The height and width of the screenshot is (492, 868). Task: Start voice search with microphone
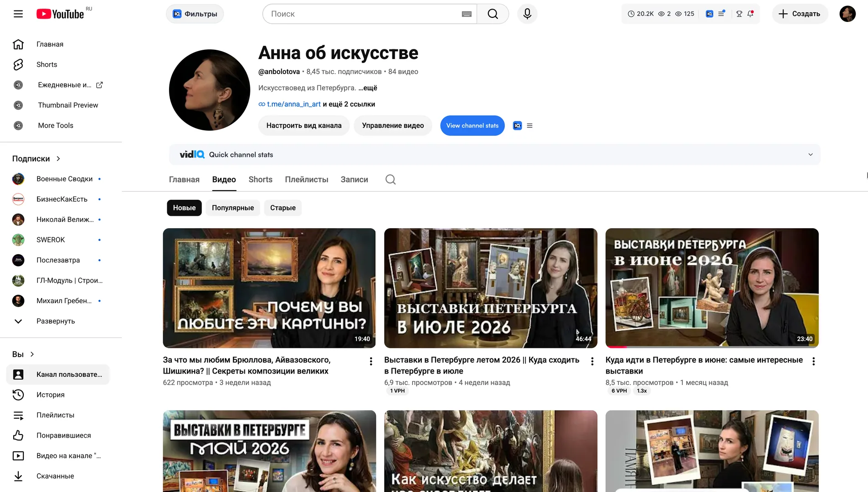[527, 14]
